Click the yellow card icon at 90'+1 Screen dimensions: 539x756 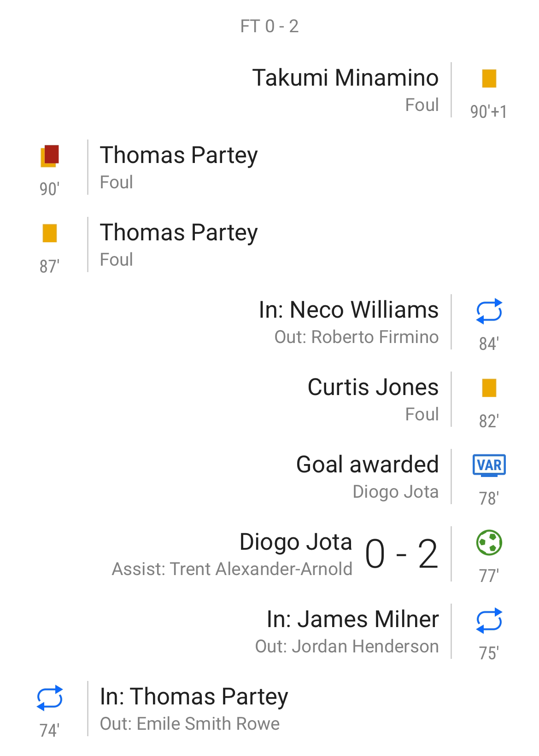(489, 78)
